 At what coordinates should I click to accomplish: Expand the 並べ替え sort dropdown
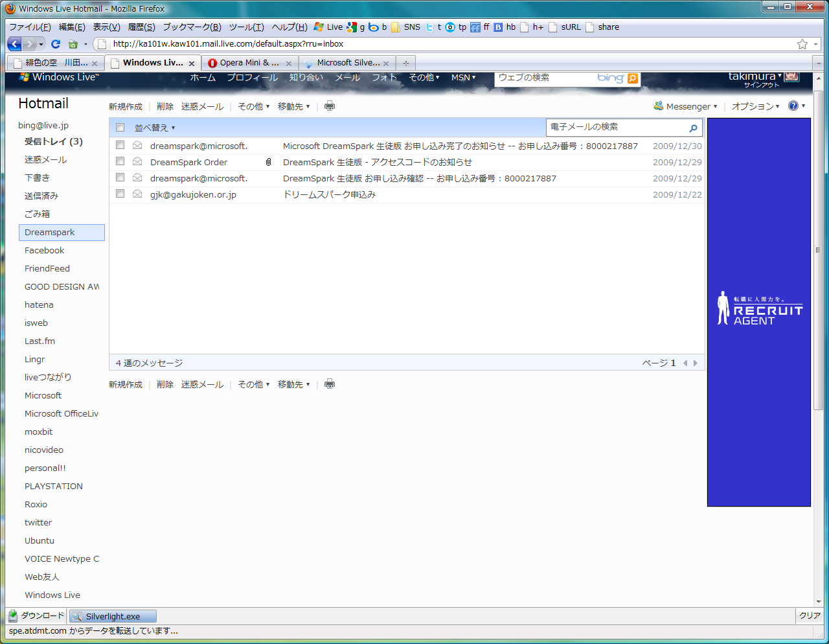click(155, 128)
